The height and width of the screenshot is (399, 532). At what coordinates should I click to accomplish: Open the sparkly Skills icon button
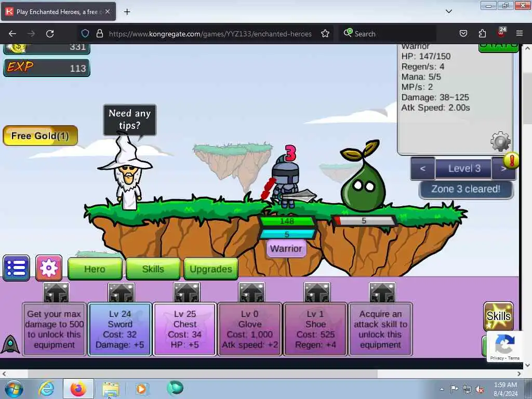coord(498,316)
